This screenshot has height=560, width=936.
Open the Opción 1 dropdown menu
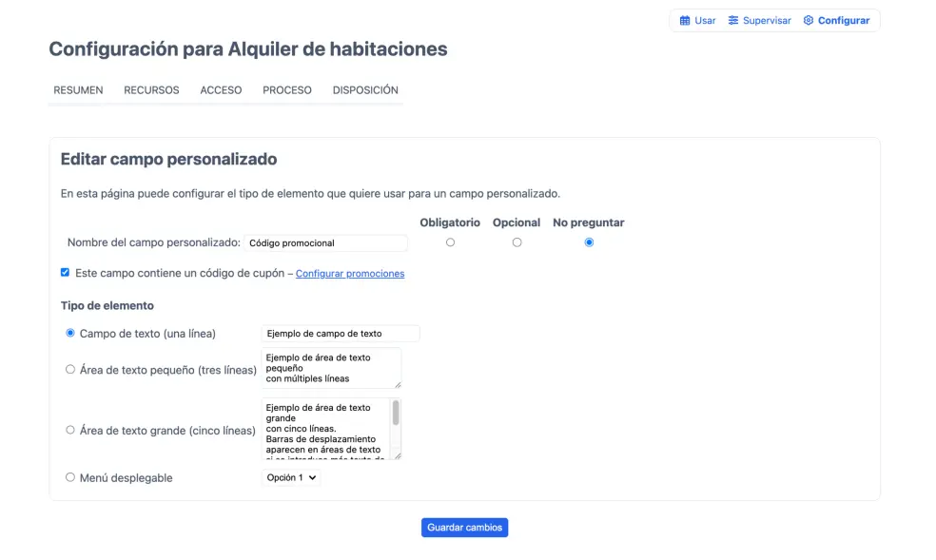point(290,477)
